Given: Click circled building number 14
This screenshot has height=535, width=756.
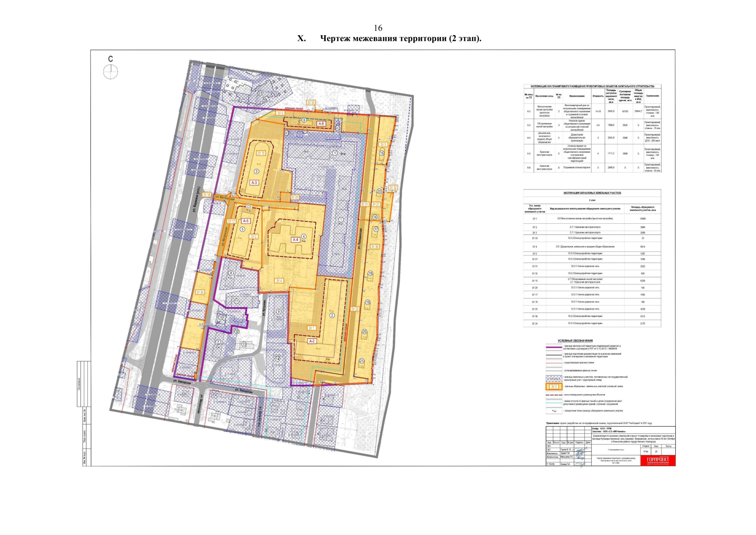Looking at the screenshot, I should pos(278,359).
